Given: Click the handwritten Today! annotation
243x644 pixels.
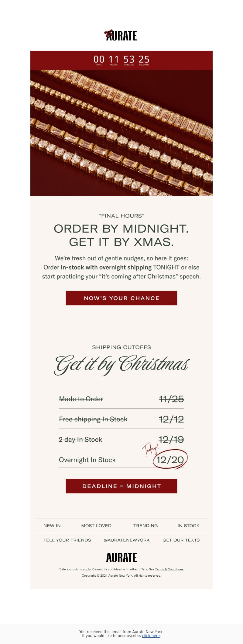Looking at the screenshot, I should click(150, 450).
